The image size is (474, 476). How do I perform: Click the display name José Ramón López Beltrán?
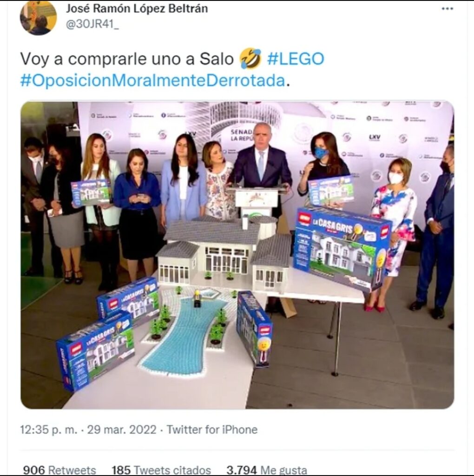[137, 8]
